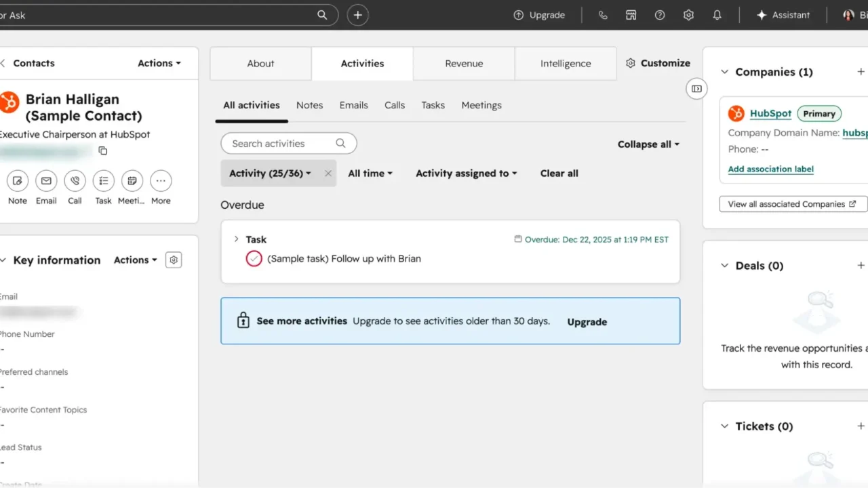868x488 pixels.
Task: Open the All time dropdown
Action: (x=370, y=174)
